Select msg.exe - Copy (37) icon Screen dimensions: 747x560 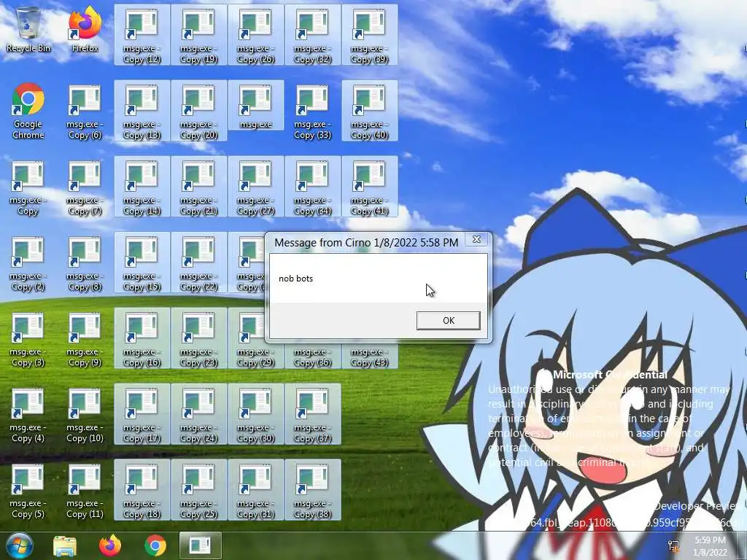pos(312,414)
